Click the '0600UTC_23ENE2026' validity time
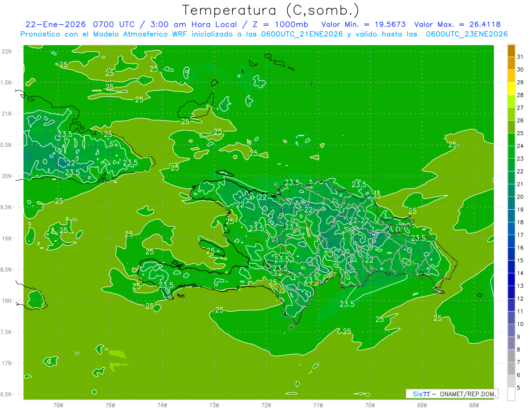This screenshot has height=411, width=532. coord(466,34)
